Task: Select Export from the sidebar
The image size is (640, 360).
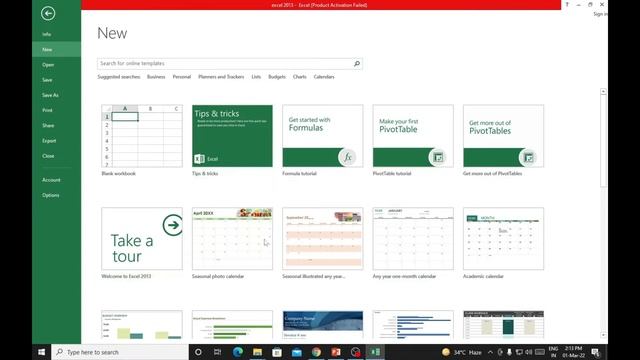Action: pos(49,141)
